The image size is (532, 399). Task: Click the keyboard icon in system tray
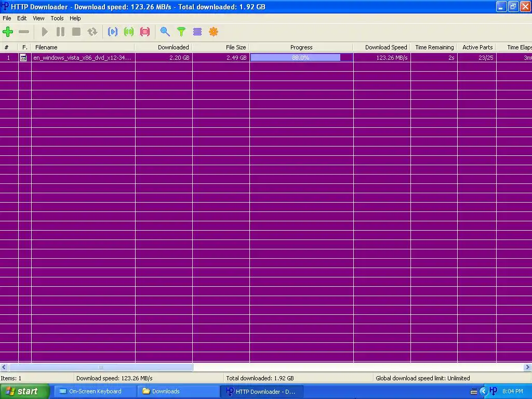pos(474,392)
